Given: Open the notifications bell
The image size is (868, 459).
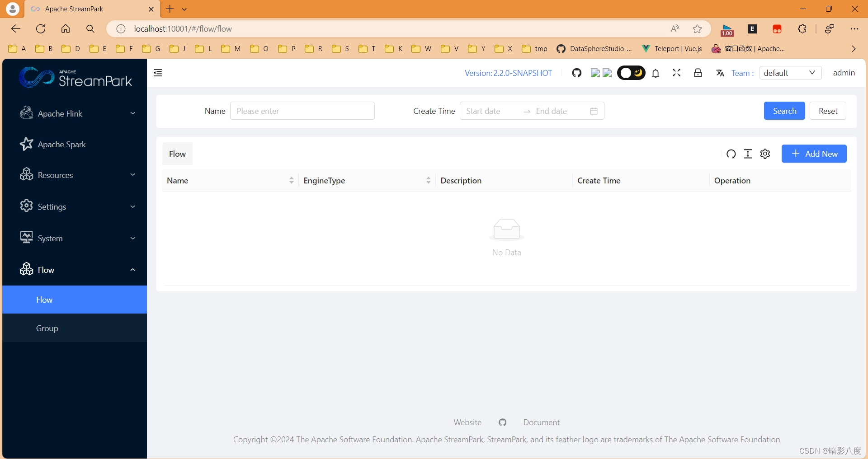Looking at the screenshot, I should [x=656, y=73].
